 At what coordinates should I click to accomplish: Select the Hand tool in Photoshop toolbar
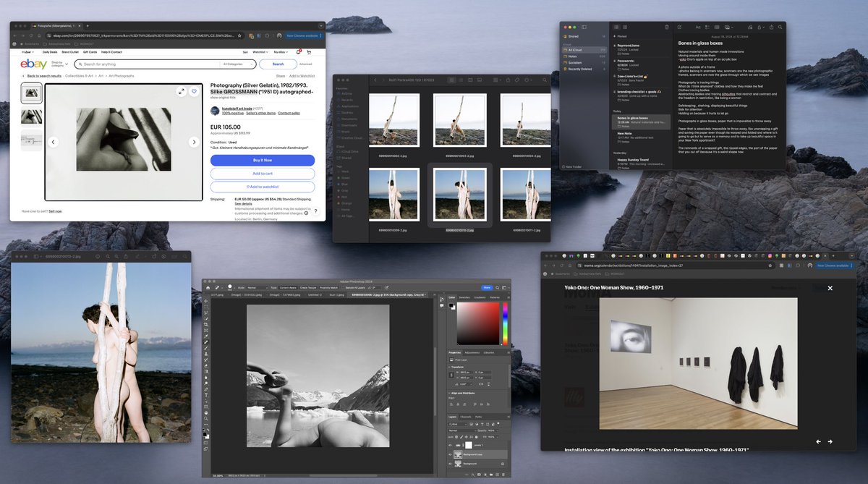[206, 412]
